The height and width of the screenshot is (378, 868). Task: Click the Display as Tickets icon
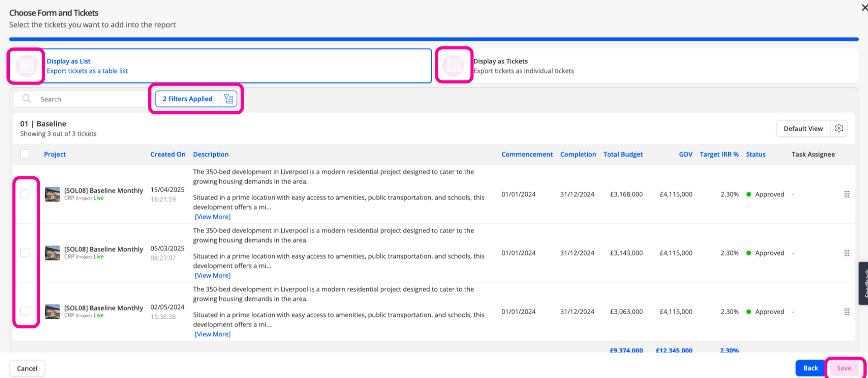point(453,66)
